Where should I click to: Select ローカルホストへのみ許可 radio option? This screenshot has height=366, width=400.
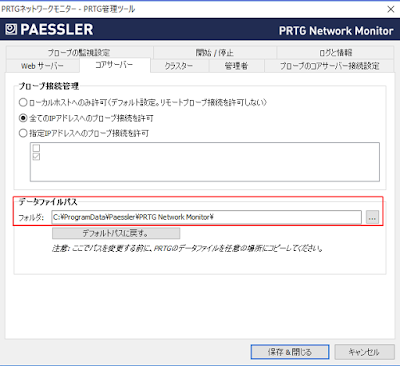(23, 102)
